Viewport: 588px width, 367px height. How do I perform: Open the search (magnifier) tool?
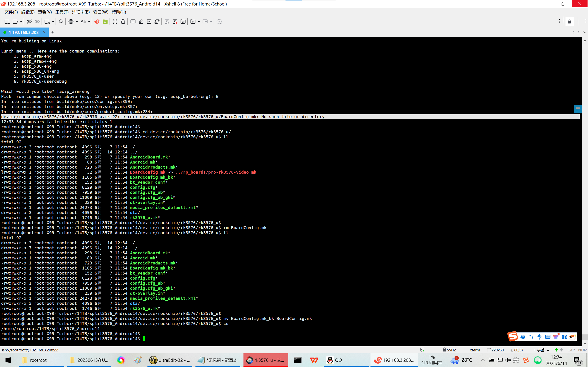click(x=61, y=22)
